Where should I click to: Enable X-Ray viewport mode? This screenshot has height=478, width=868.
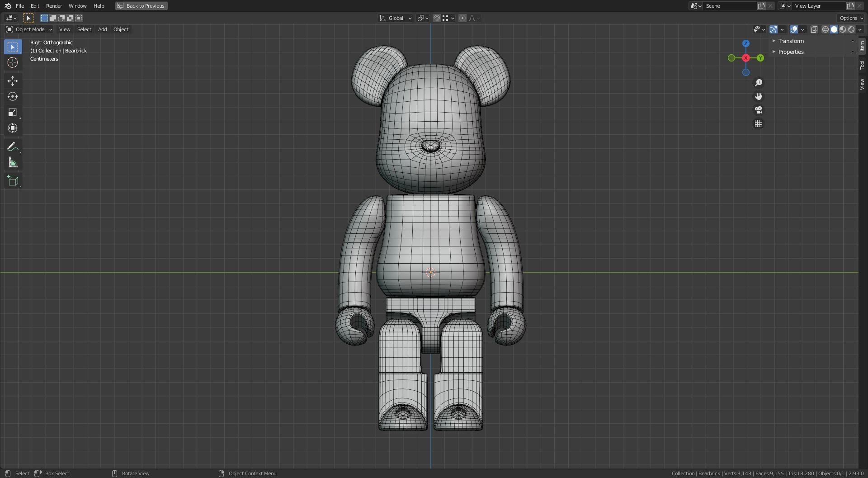click(815, 29)
